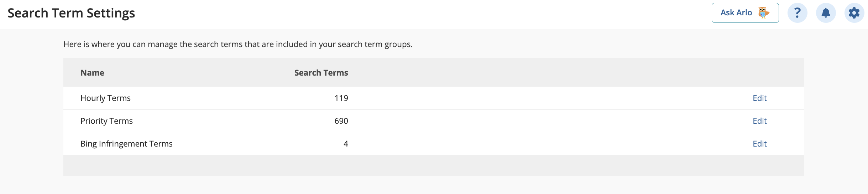Click the 4 count for Bing Infringement

[x=346, y=144]
